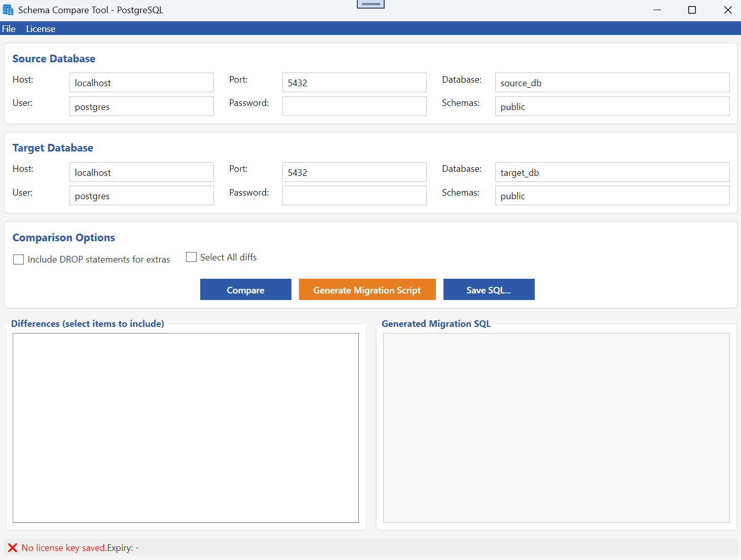Enable Include DROP statements for extras

[19, 259]
